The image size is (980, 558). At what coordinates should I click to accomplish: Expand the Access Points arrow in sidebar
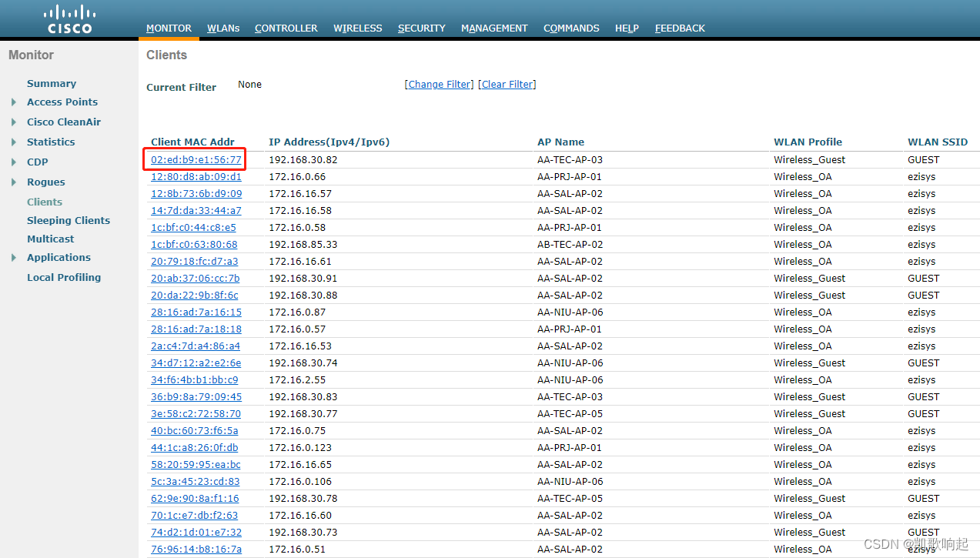(x=13, y=102)
